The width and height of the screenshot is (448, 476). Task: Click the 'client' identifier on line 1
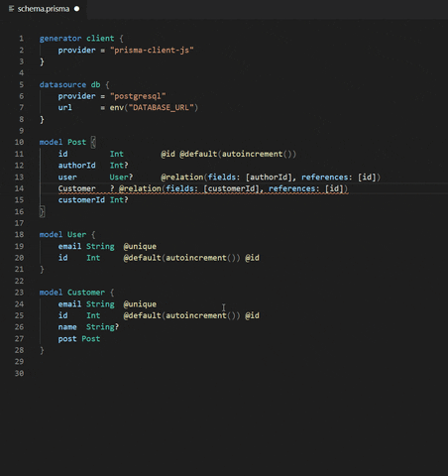tap(100, 39)
